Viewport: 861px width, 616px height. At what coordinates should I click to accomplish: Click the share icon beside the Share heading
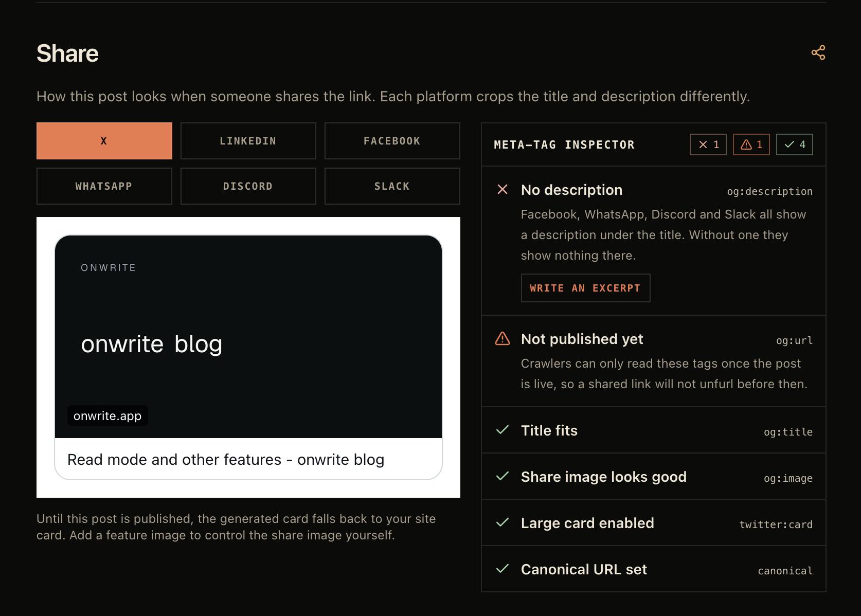pos(818,52)
